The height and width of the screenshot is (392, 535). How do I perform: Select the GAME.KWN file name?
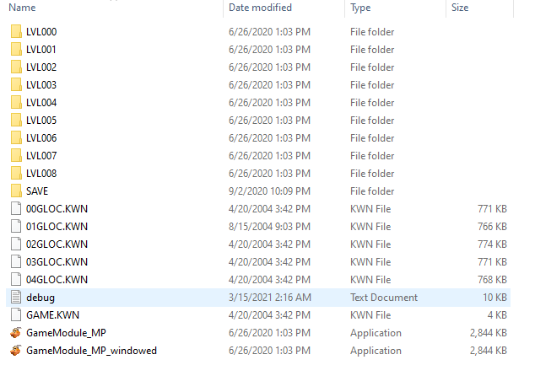coord(52,315)
